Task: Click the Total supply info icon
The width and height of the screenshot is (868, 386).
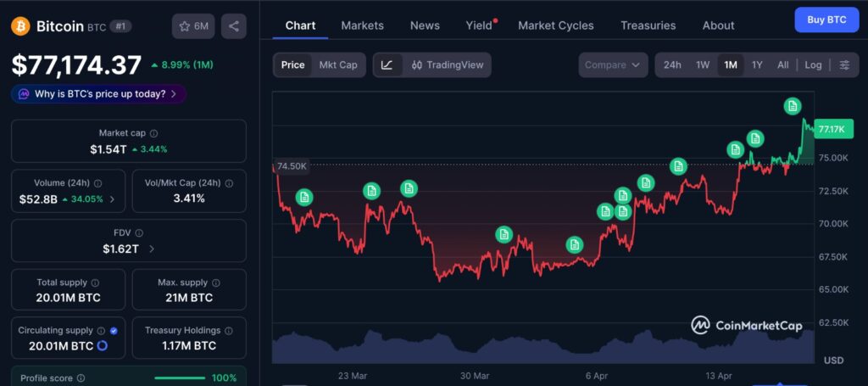Action: (x=95, y=283)
